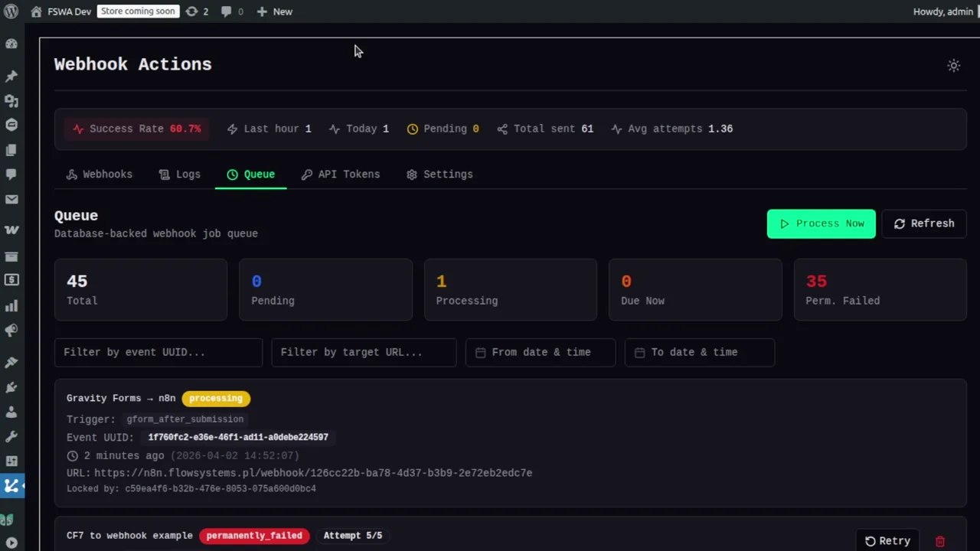Click the 45 Total stat card
980x551 pixels.
coord(141,290)
